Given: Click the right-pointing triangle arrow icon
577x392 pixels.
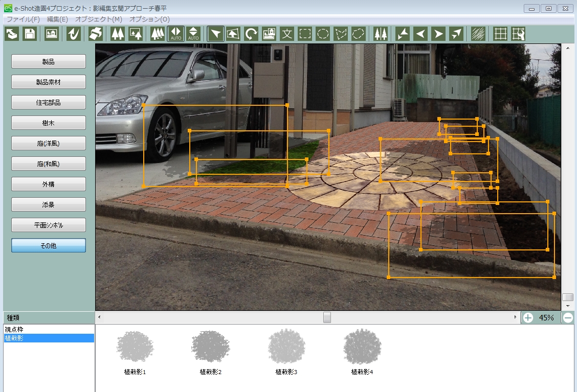Looking at the screenshot, I should coord(438,34).
